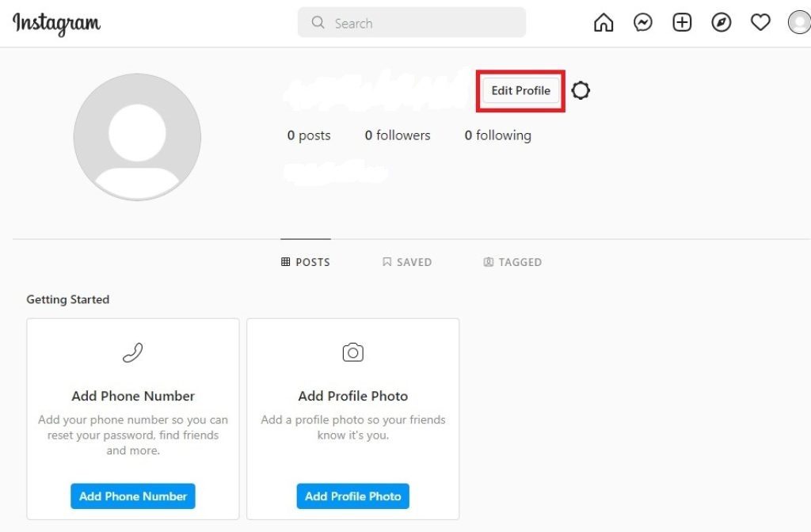Click the camera icon on photo card

click(x=352, y=352)
